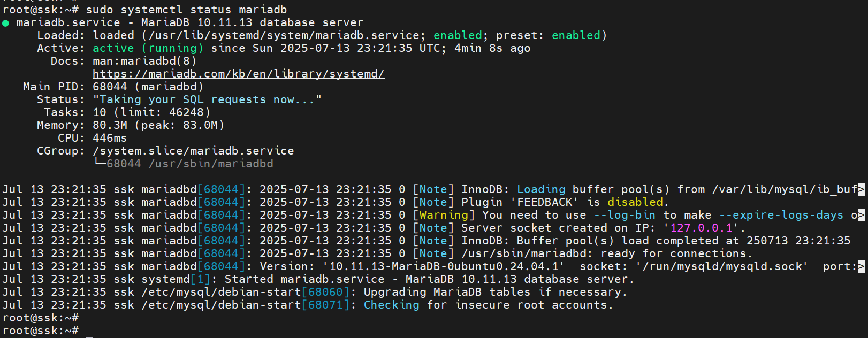
Task: Open the mariadb.com systemd documentation URL
Action: coord(238,74)
